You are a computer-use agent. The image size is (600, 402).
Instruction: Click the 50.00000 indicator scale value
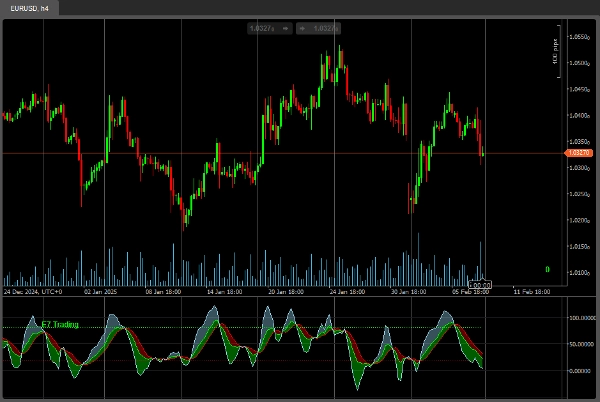[582, 344]
